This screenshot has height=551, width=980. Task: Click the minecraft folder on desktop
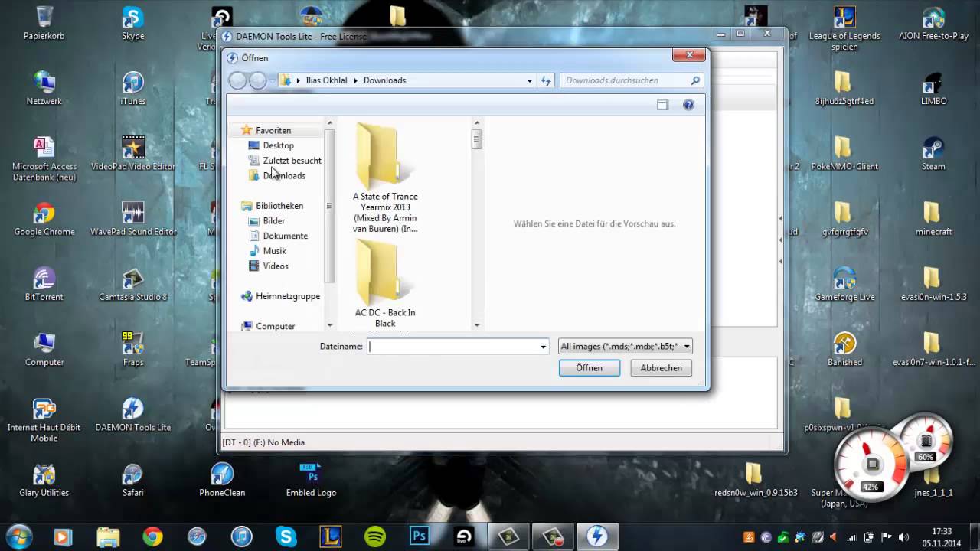pos(933,220)
